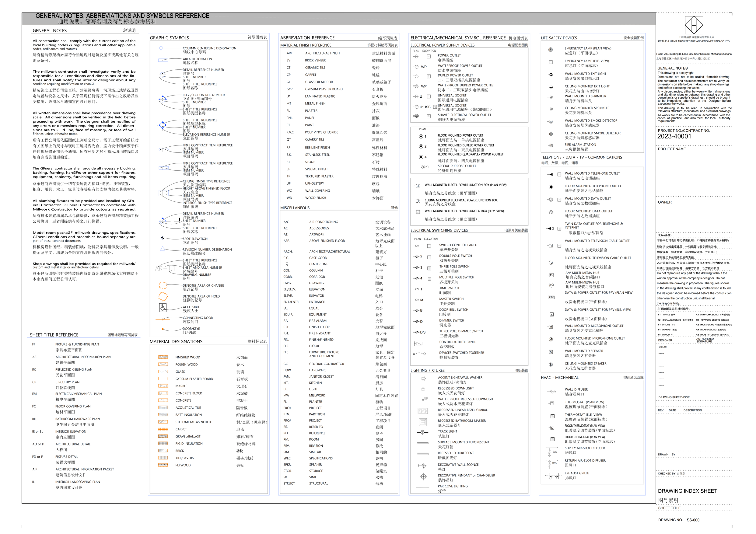Click the 'SPOT ELEVATION' symbol label
The width and height of the screenshot is (756, 534).
pos(195,239)
